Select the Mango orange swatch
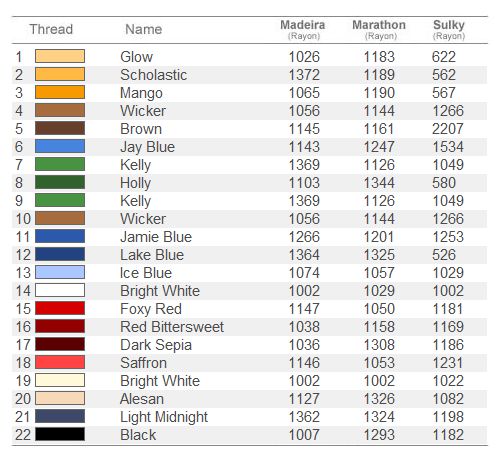 point(60,92)
